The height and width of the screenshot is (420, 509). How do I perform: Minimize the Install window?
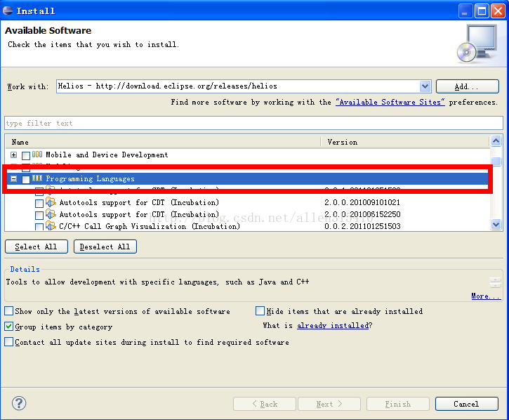[465, 11]
